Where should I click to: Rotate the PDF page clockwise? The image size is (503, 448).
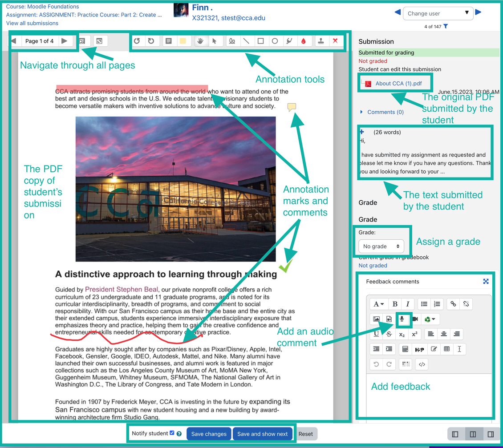pyautogui.click(x=152, y=41)
